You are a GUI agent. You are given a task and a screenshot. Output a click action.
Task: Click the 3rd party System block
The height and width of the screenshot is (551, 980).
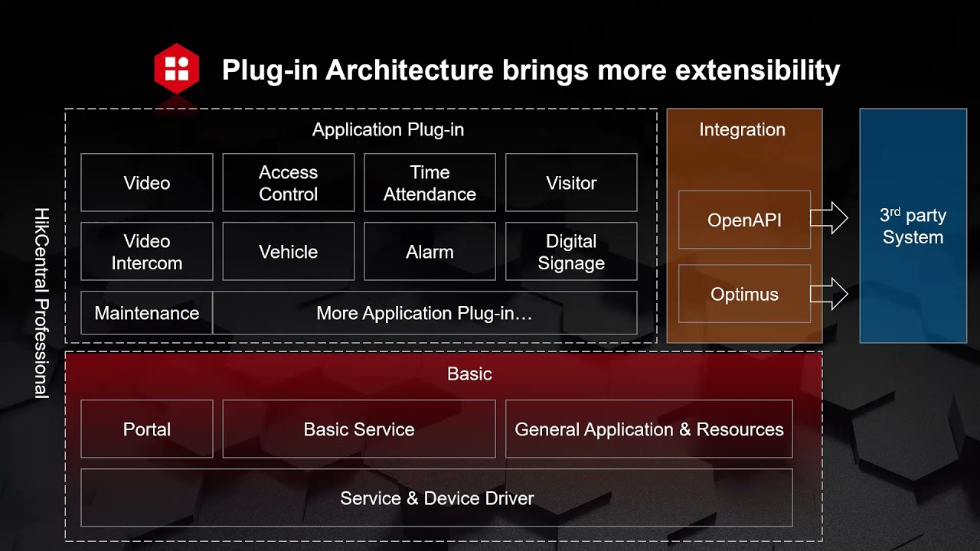click(x=913, y=226)
